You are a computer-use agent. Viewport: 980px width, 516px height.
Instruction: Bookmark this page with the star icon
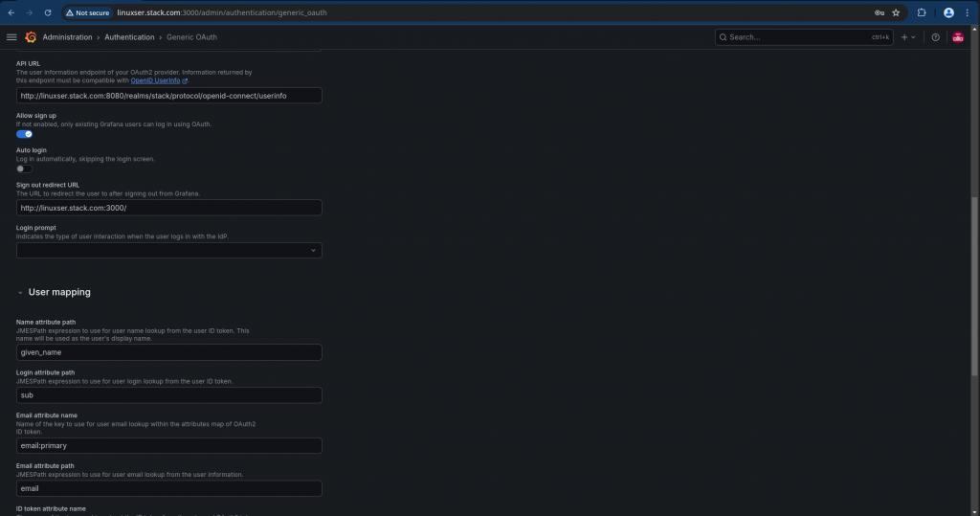coord(896,12)
